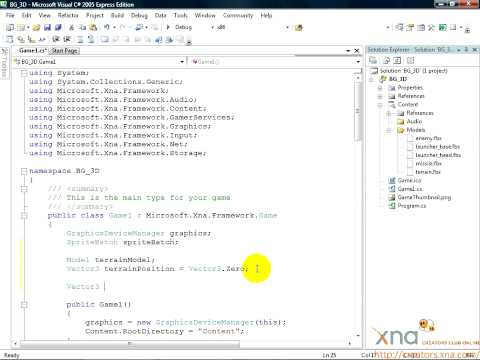Select launcher_base.fbx in the Models folder

point(437,147)
